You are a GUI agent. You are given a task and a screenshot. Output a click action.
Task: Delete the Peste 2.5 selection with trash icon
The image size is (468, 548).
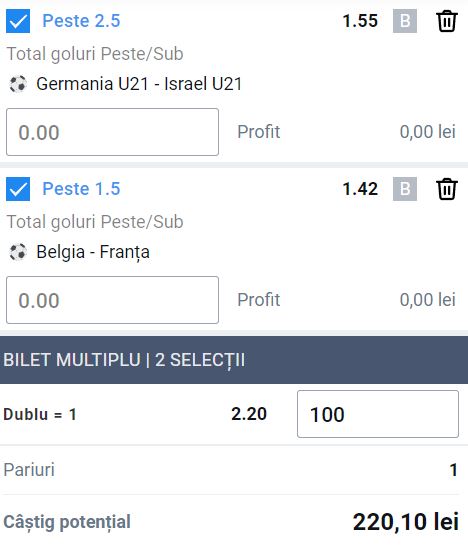[x=447, y=21]
